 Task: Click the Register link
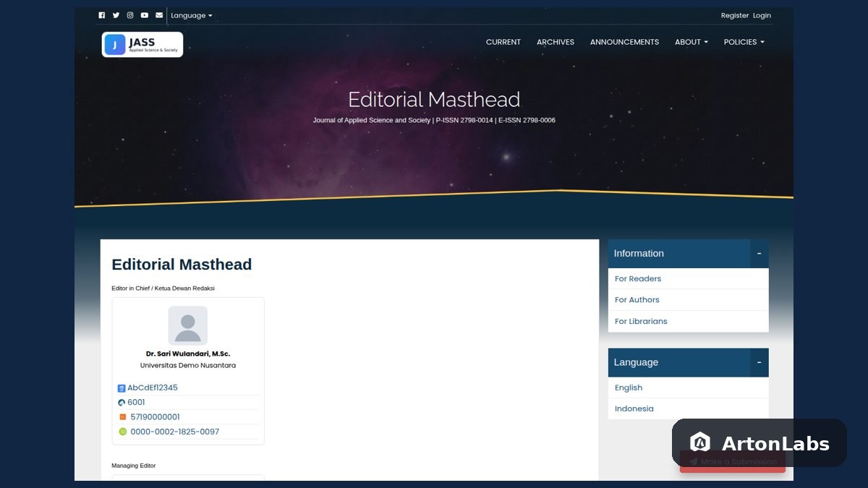click(735, 16)
